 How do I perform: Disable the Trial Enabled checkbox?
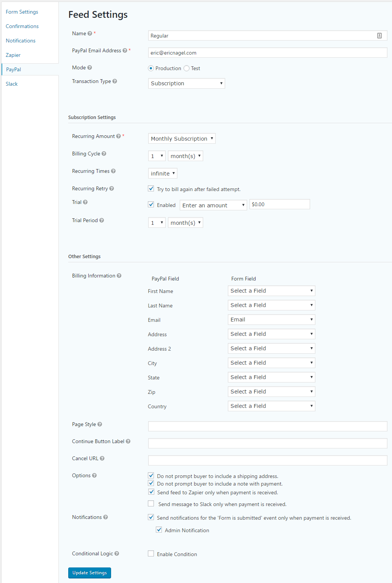click(x=151, y=204)
